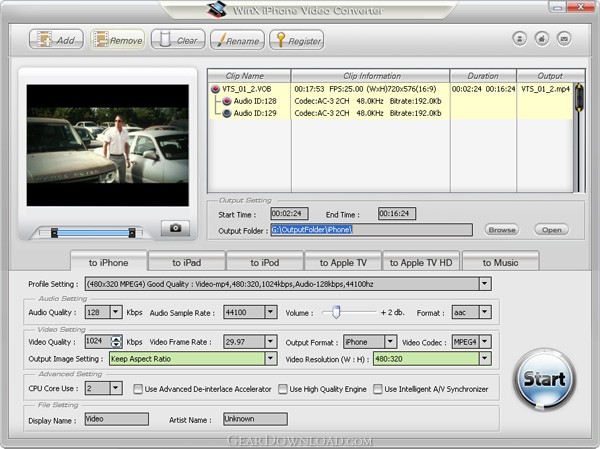This screenshot has height=449, width=600.
Task: Open the Audio Quality dropdown
Action: (116, 312)
